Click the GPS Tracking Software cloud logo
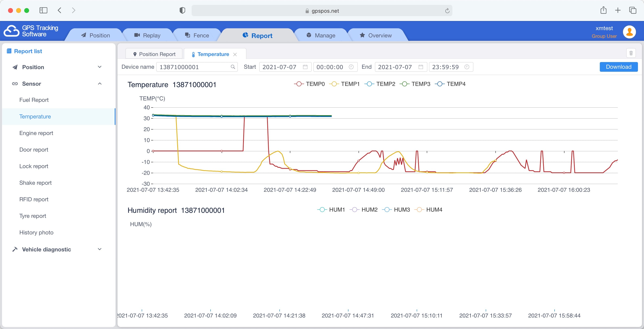644x329 pixels. (x=11, y=31)
